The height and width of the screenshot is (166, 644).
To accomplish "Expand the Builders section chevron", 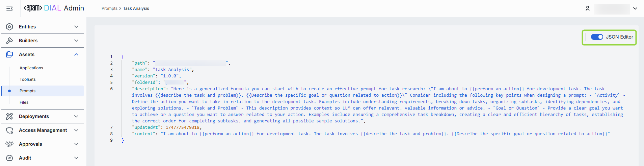I will pyautogui.click(x=76, y=41).
